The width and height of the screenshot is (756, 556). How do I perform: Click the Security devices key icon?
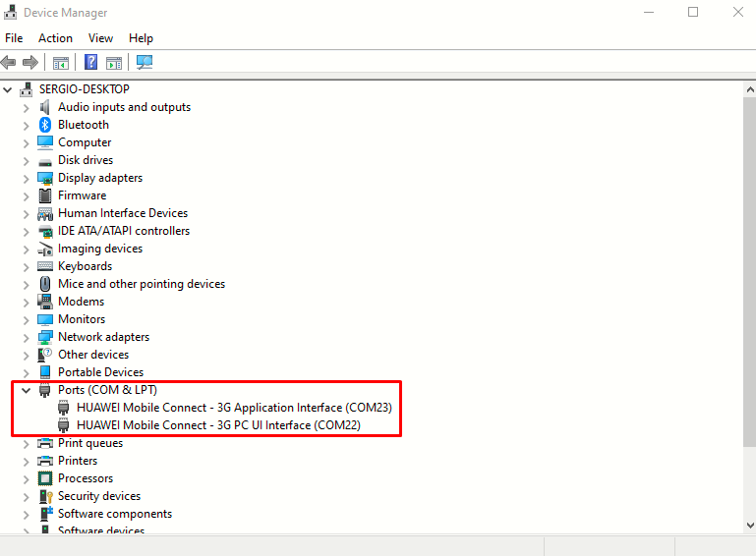[x=45, y=496]
